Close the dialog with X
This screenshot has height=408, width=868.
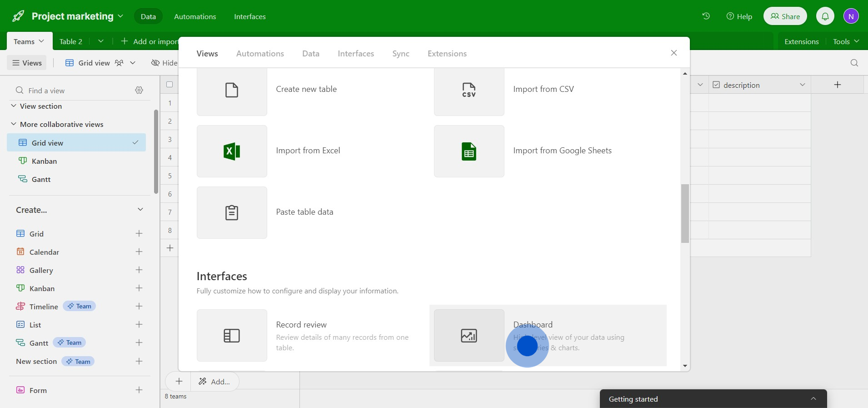click(674, 53)
